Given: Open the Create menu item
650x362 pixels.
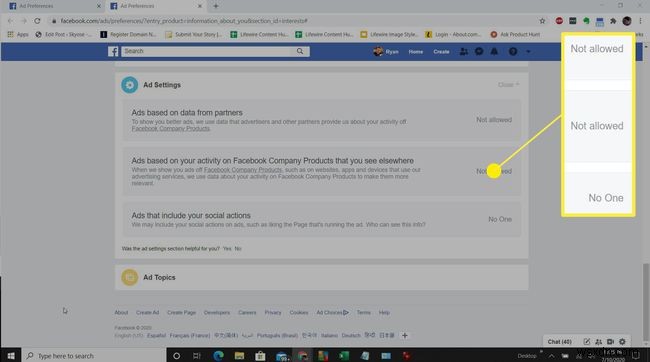Looking at the screenshot, I should coord(441,52).
